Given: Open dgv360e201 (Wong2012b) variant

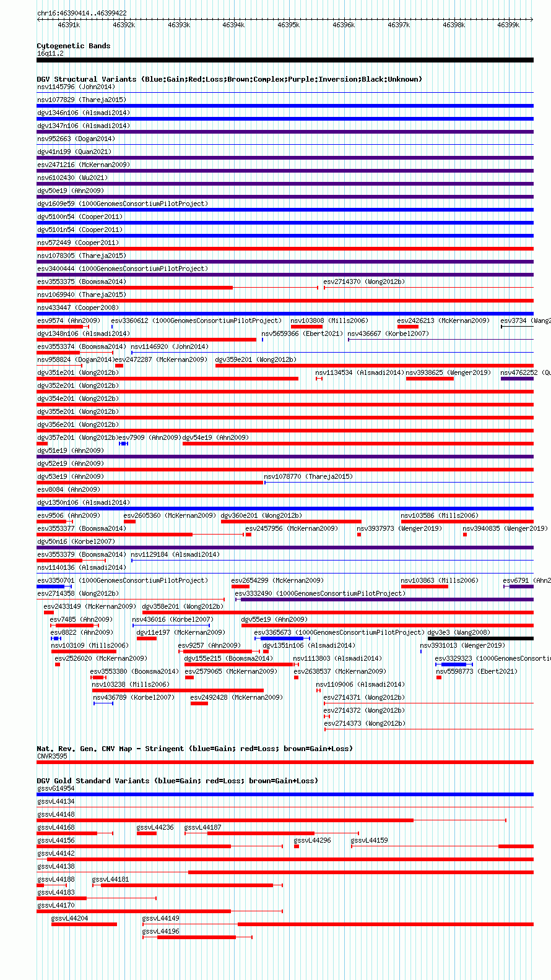Looking at the screenshot, I should (261, 515).
